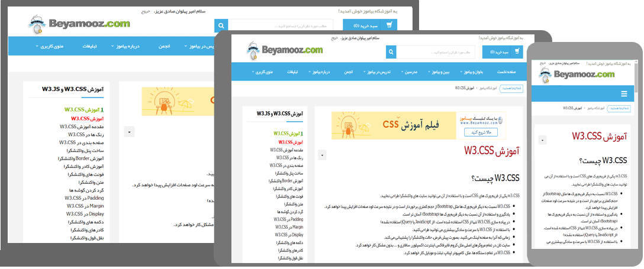The image size is (644, 269).
Task: Open تبلیغات on the desktop screen navbar
Action: [90, 46]
